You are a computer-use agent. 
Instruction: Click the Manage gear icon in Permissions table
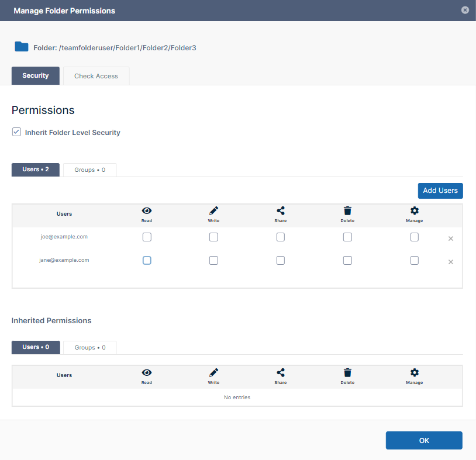[x=414, y=211]
